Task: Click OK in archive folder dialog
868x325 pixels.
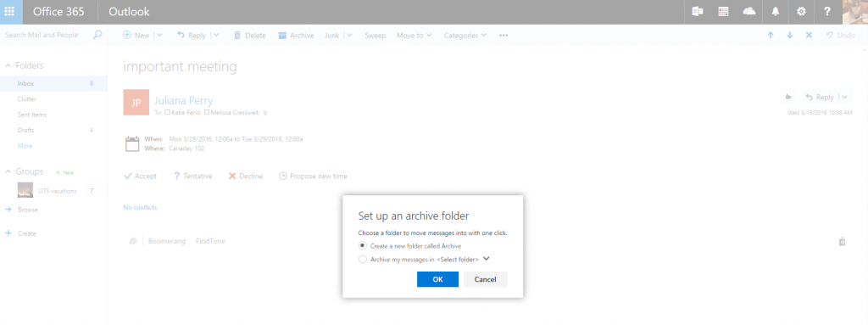Action: click(437, 279)
